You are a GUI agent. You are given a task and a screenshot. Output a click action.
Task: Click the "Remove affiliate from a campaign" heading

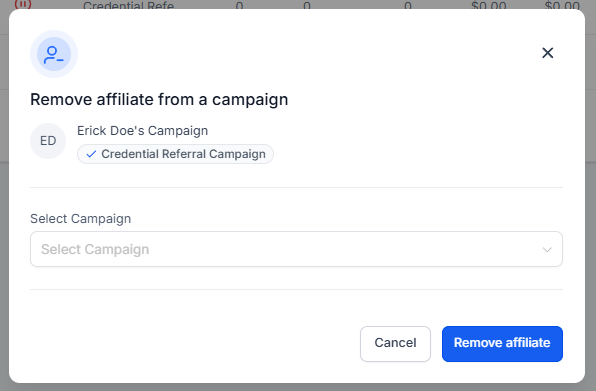coord(159,100)
